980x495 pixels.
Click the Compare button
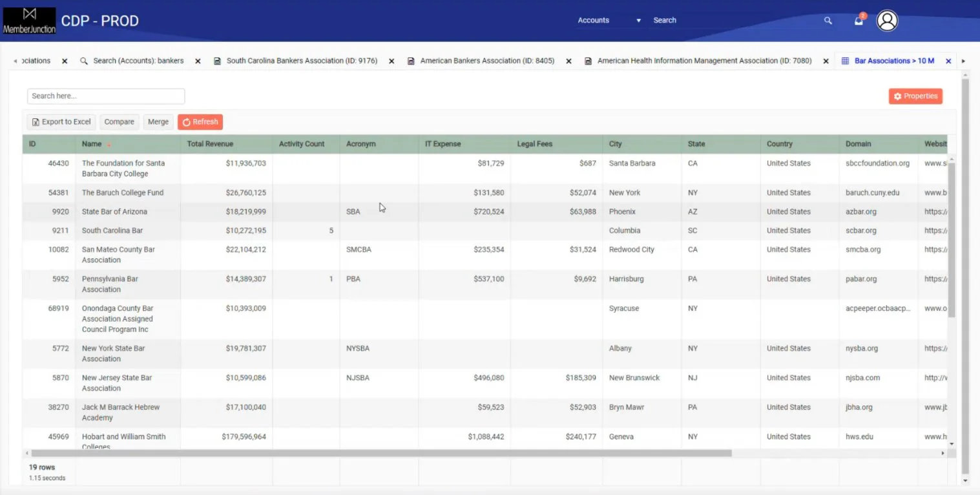pos(120,122)
